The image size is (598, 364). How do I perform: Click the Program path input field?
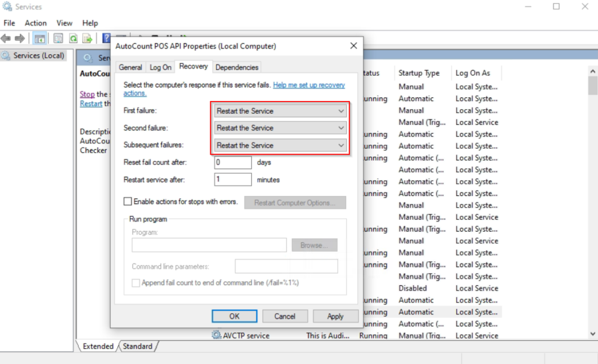pyautogui.click(x=209, y=245)
